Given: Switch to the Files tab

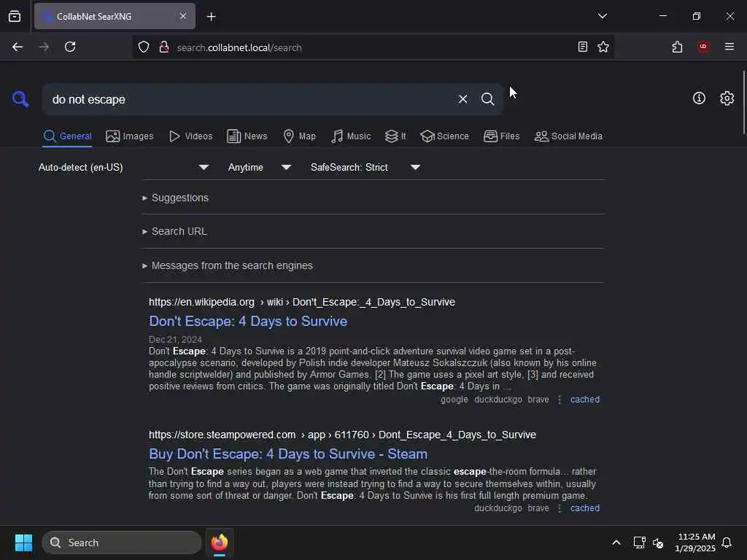Looking at the screenshot, I should click(x=502, y=136).
